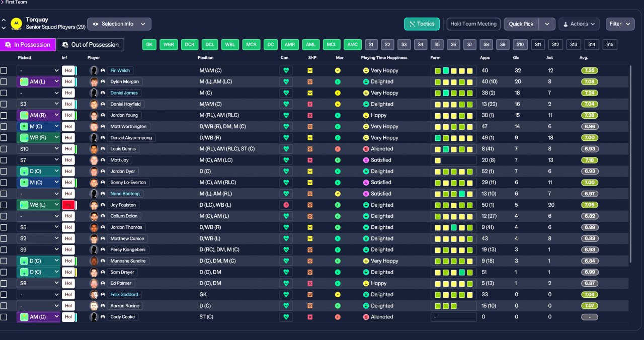Click Matthew Carson's sharpness icon
This screenshot has width=644, height=340.
310,238
